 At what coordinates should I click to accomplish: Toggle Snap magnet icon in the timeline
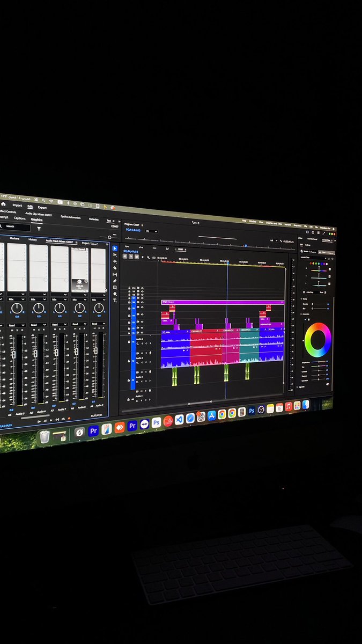coord(131,256)
